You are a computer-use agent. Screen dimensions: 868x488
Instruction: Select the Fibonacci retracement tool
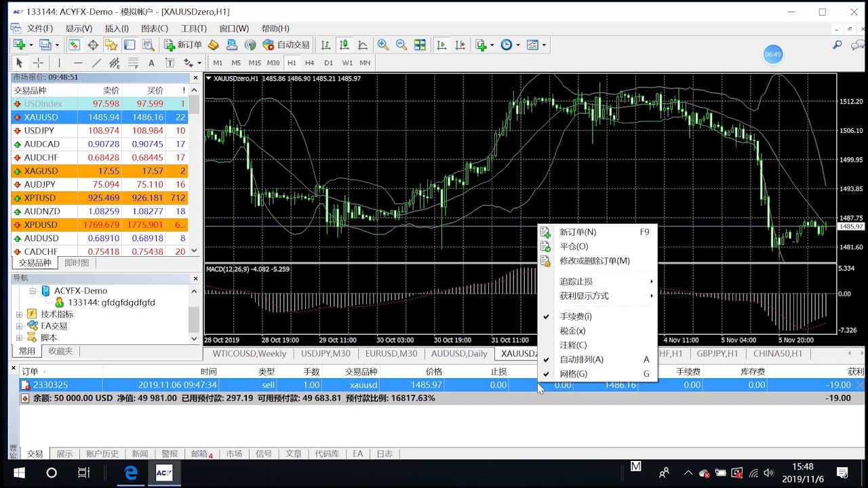pyautogui.click(x=133, y=62)
